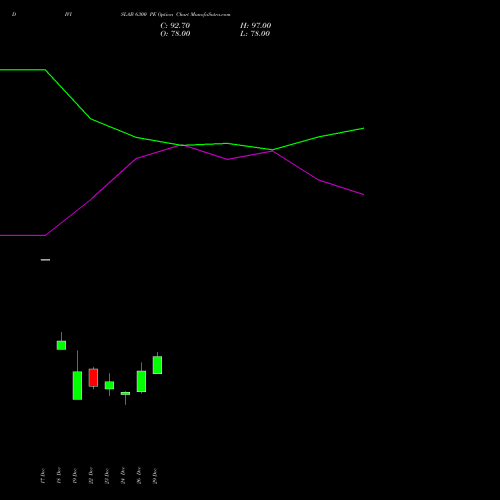This screenshot has width=500, height=500.
Task: Click the low value L: 78.00
Action: [x=255, y=34]
